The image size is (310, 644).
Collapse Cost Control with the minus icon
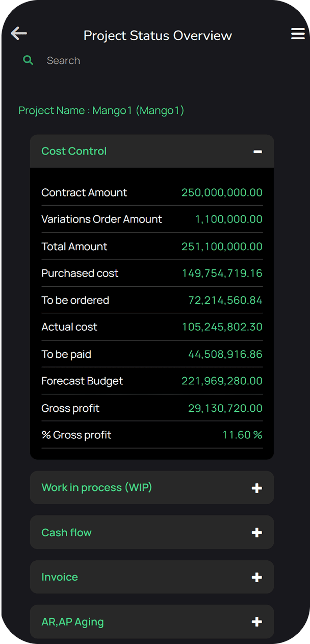coord(257,152)
